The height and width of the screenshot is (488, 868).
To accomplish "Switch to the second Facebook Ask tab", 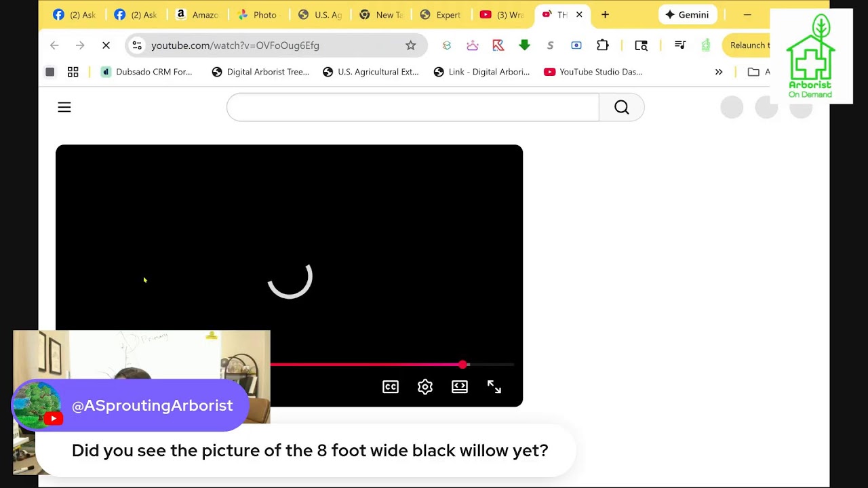I will click(x=136, y=14).
